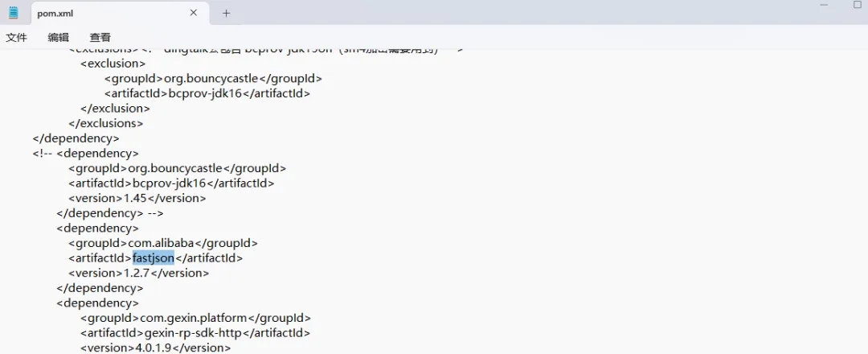Click the version 1.45 line
The height and width of the screenshot is (354, 868).
[137, 198]
